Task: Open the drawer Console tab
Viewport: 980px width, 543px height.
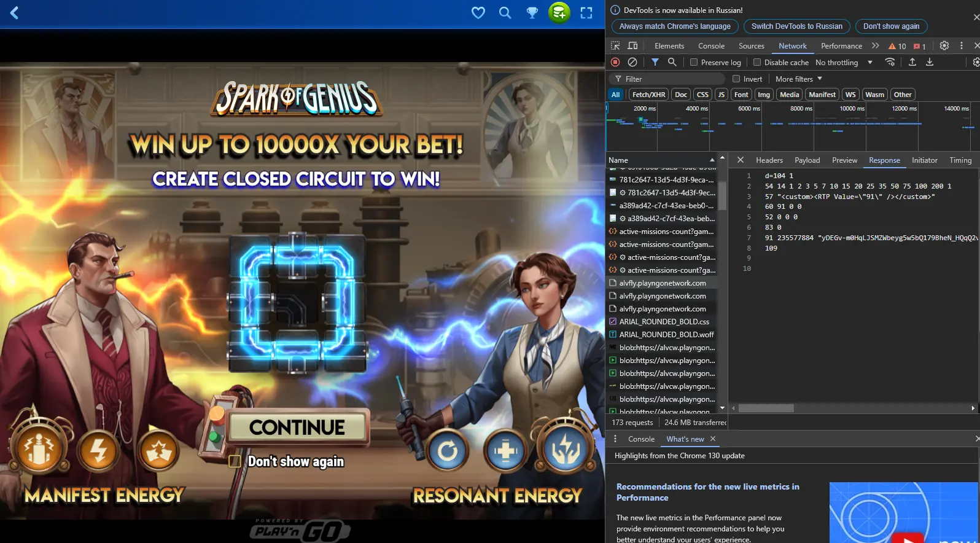Action: (641, 439)
